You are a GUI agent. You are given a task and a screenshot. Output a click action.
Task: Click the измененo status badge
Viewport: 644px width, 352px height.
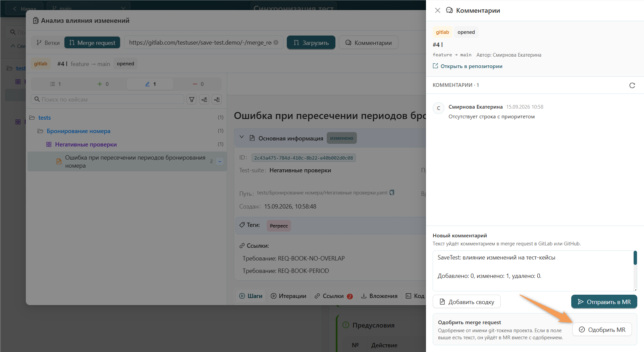pos(341,138)
